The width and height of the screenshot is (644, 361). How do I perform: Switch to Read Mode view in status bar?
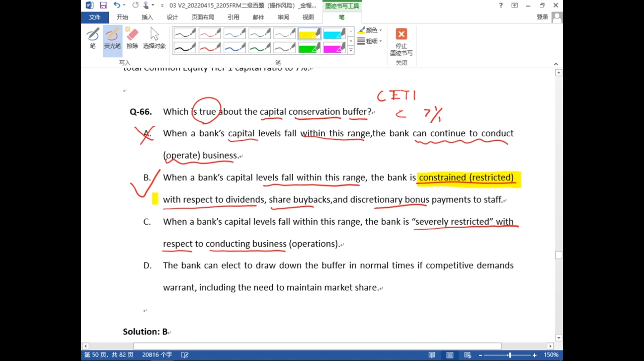(x=432, y=355)
